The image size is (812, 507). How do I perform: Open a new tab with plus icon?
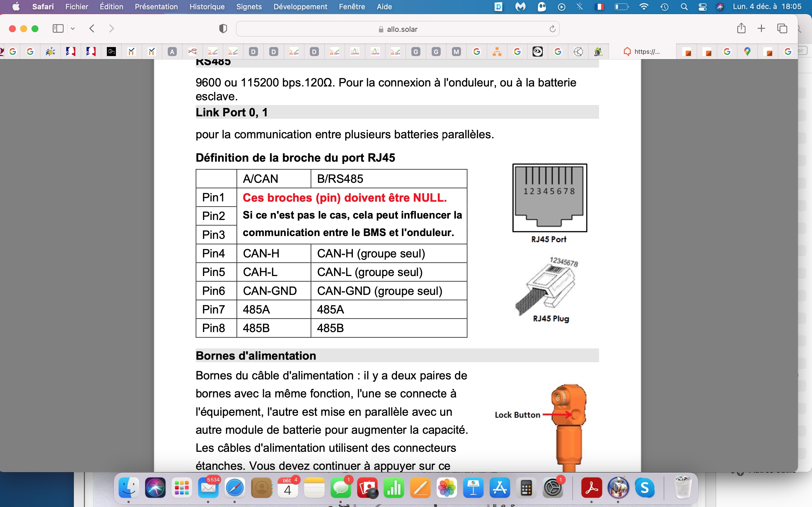pos(761,28)
